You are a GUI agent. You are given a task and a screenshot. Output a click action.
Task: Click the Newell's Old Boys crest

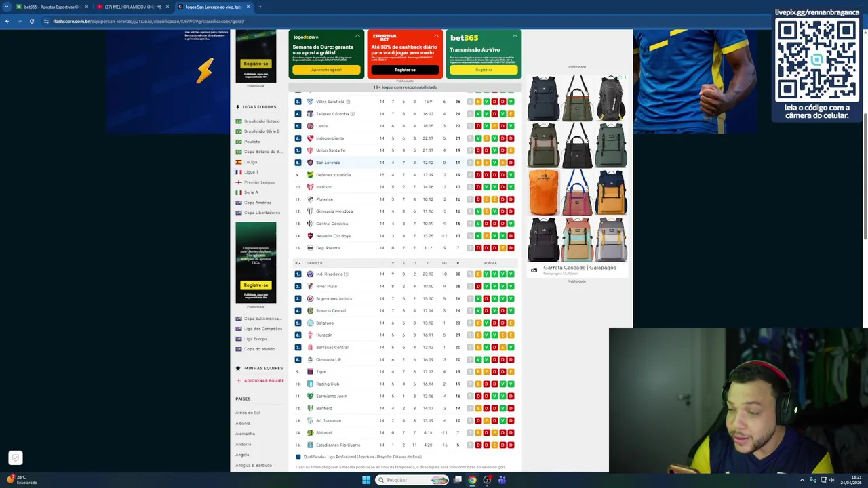pos(310,236)
